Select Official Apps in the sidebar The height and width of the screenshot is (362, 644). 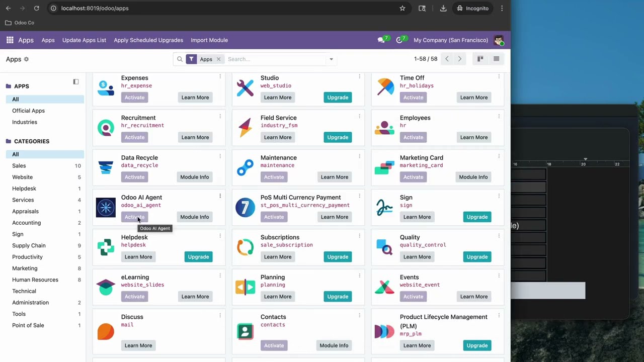click(x=28, y=111)
